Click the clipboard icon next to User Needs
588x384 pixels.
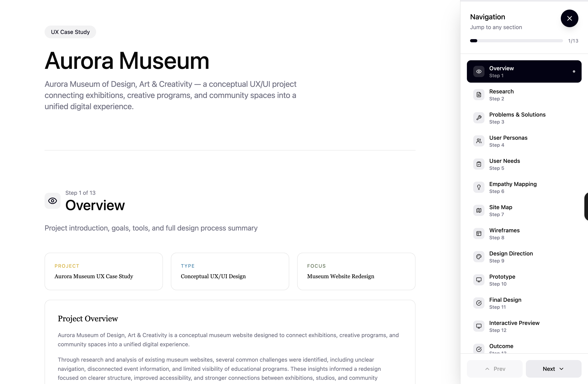[479, 164]
